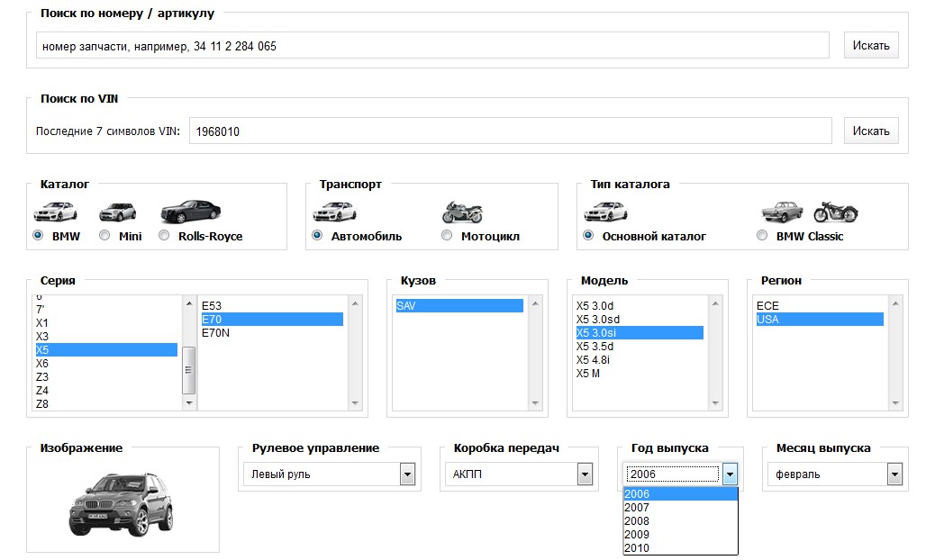Select model X5 M

(x=640, y=374)
